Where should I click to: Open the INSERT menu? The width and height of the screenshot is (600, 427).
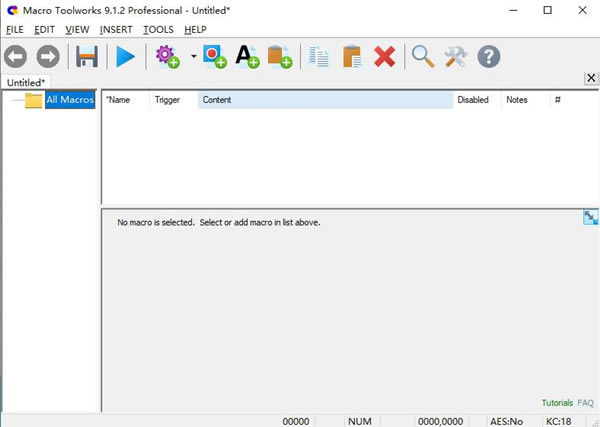pos(116,29)
